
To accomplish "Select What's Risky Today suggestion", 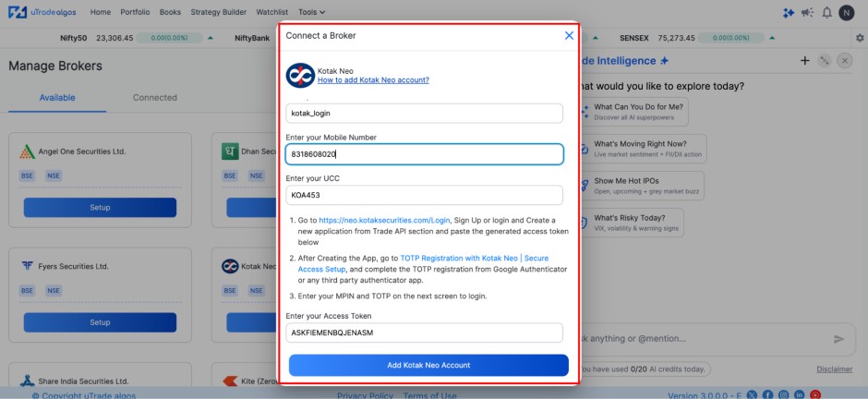I will (631, 223).
